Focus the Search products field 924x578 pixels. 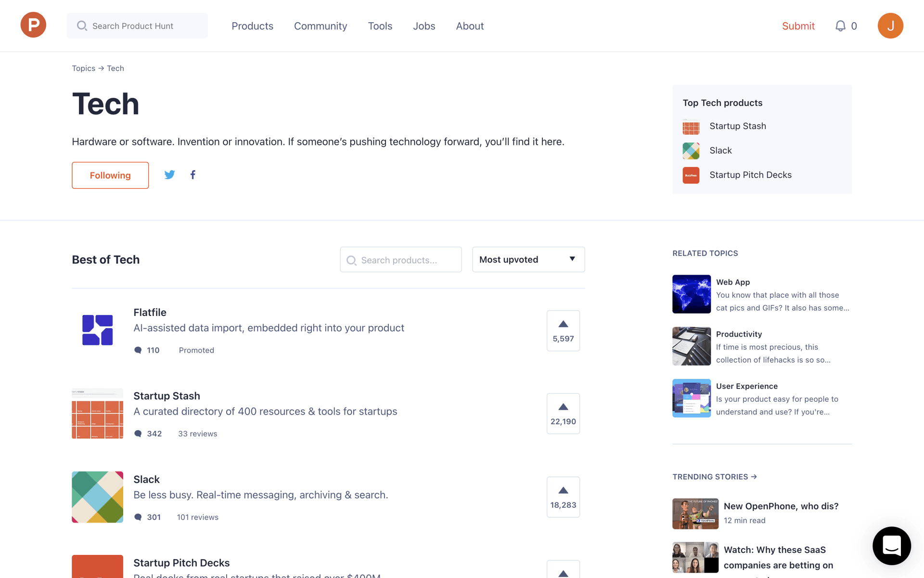(x=401, y=260)
